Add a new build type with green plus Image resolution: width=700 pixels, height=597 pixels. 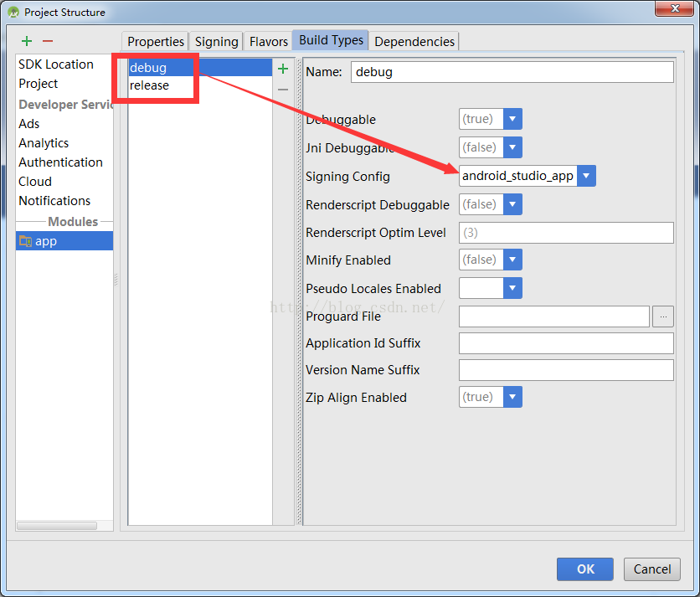283,69
